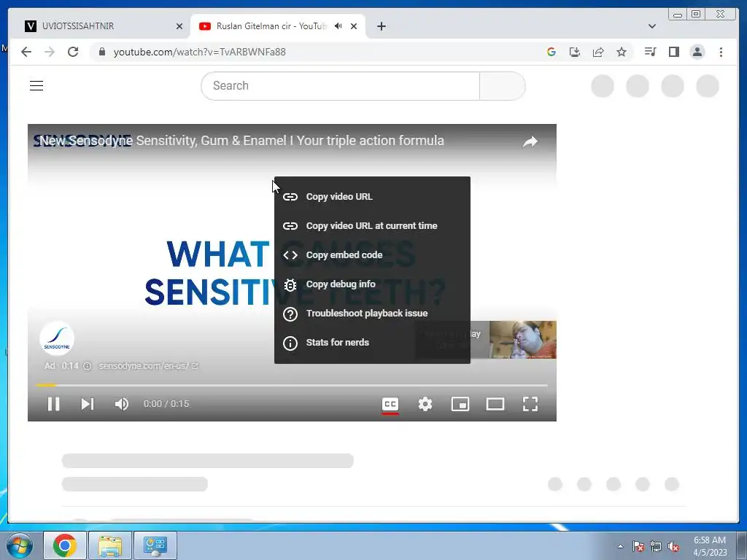
Task: Open the YouTube hamburger guide menu
Action: tap(36, 86)
